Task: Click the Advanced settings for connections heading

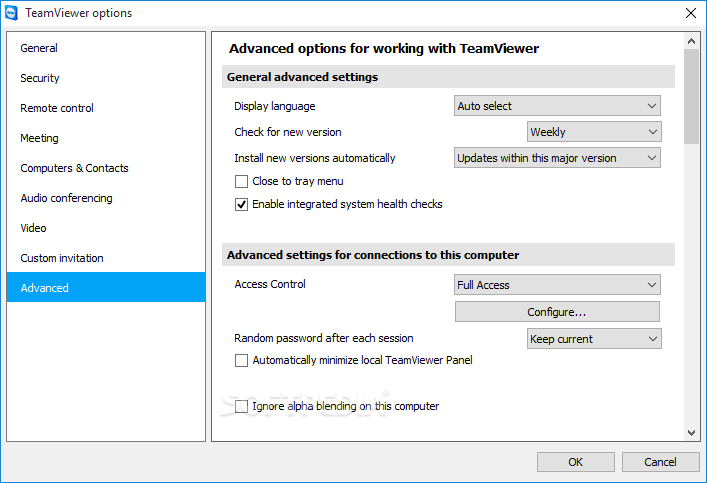Action: [x=373, y=255]
